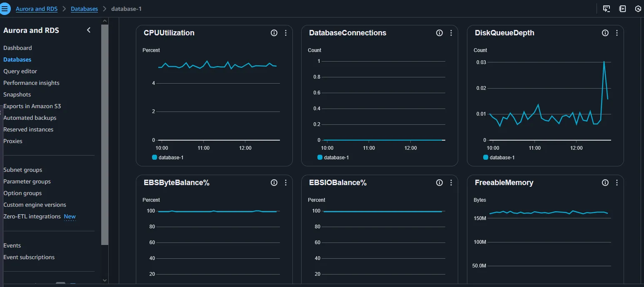Open DiskQueueDepth three-dot actions menu

coord(617,33)
